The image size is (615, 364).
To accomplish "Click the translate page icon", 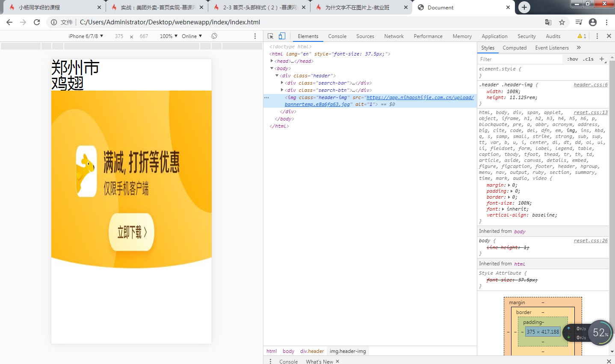I will pos(548,22).
